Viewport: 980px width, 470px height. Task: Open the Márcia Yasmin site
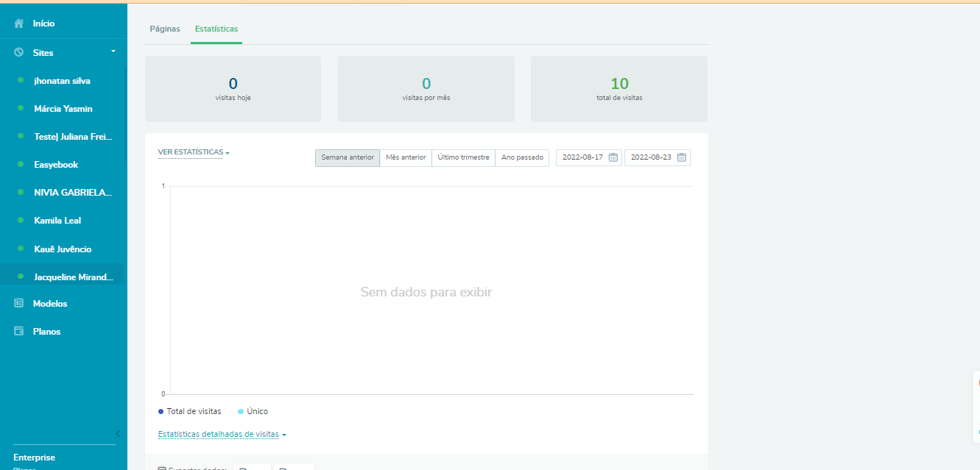(x=63, y=109)
